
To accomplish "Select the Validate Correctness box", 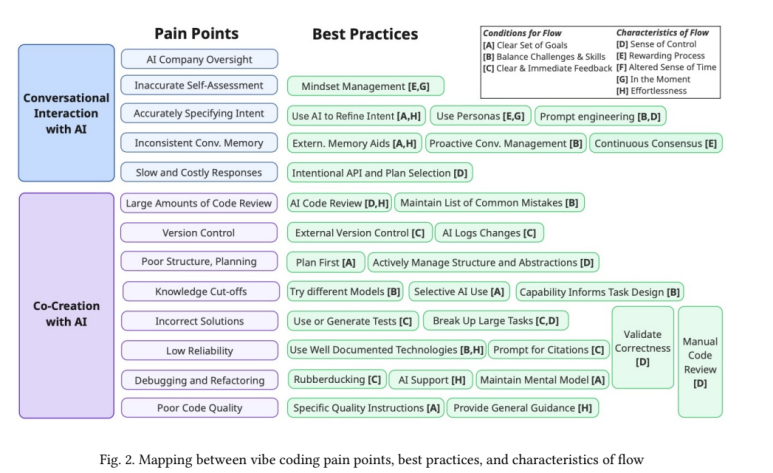I will click(x=642, y=346).
